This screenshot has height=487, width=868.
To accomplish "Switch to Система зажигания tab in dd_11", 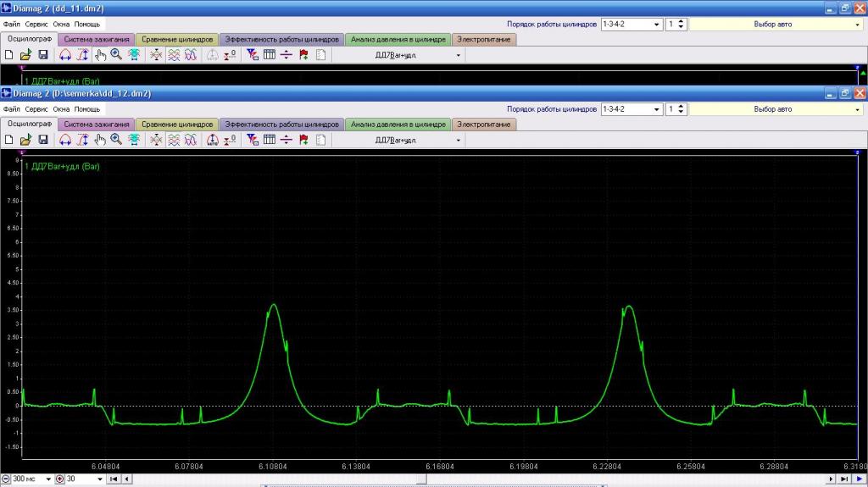I will point(97,39).
